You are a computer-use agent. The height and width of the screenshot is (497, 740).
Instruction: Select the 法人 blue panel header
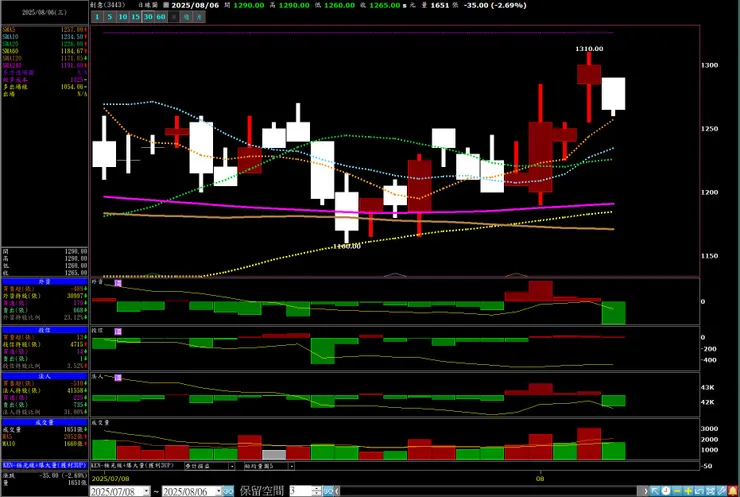(44, 376)
